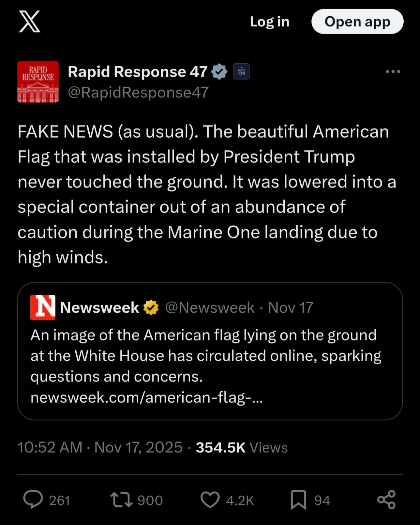Click the X logo icon
The height and width of the screenshot is (525, 420).
click(x=30, y=22)
